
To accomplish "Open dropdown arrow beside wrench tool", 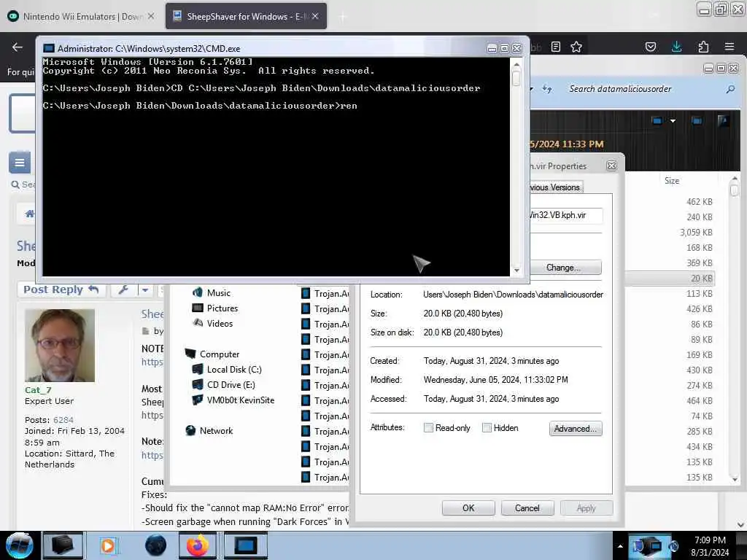I will (145, 289).
